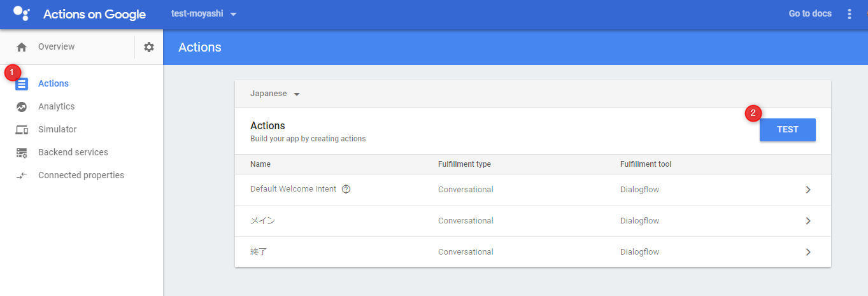Image resolution: width=868 pixels, height=296 pixels.
Task: Open the Analytics icon in sidebar
Action: click(x=22, y=107)
